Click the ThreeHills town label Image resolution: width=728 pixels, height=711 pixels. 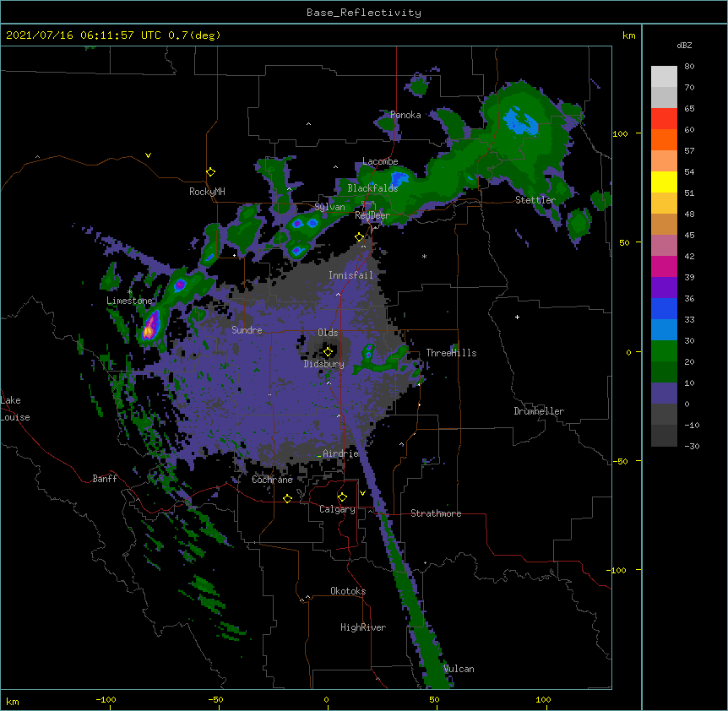[451, 353]
